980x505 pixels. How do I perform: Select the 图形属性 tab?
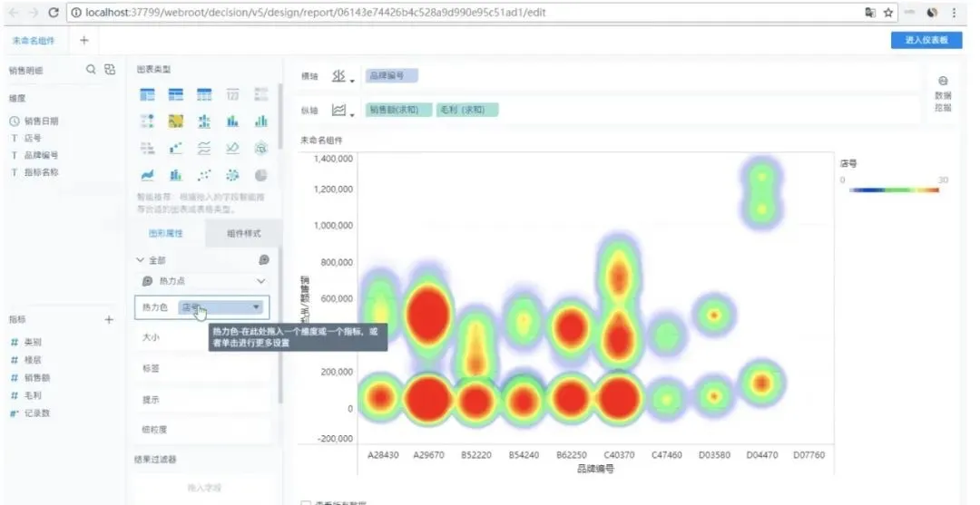[x=166, y=234]
